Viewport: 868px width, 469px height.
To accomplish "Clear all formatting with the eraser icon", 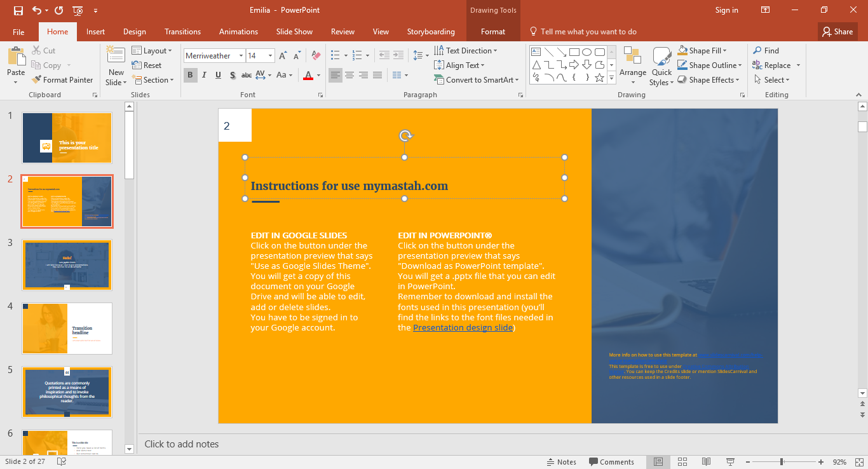I will (x=317, y=56).
